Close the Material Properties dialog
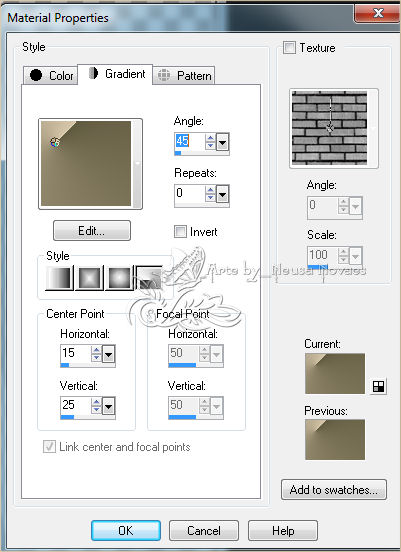This screenshot has height=552, width=401. click(378, 13)
